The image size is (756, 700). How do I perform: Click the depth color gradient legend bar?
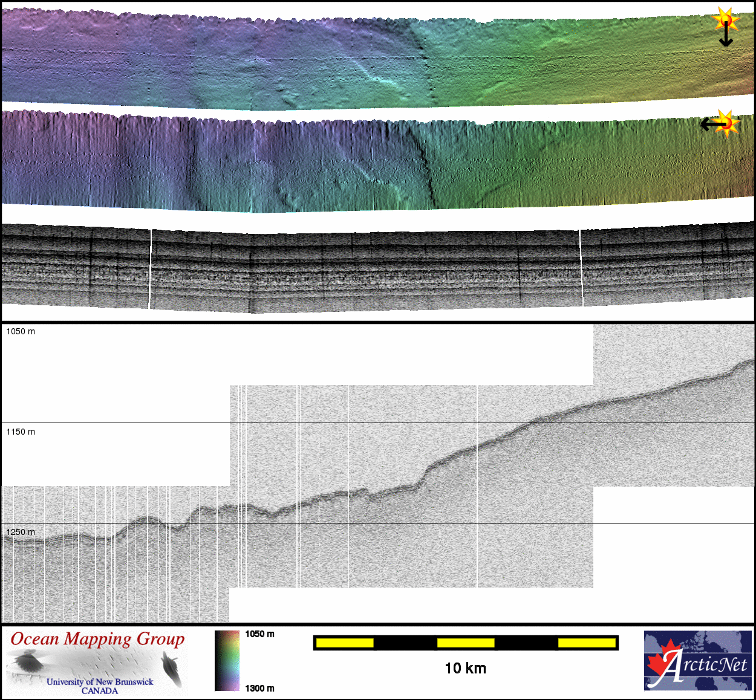point(227,661)
